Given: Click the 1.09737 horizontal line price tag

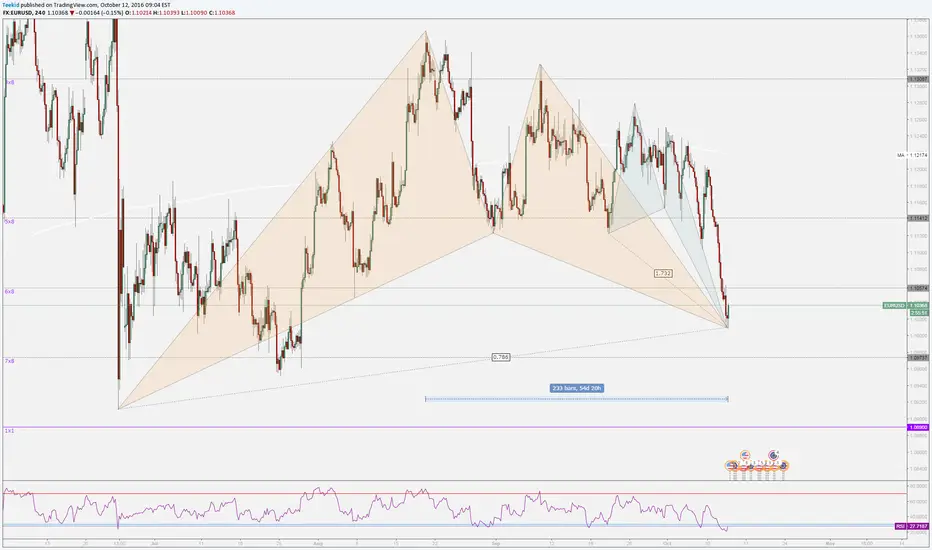Looking at the screenshot, I should tap(918, 357).
